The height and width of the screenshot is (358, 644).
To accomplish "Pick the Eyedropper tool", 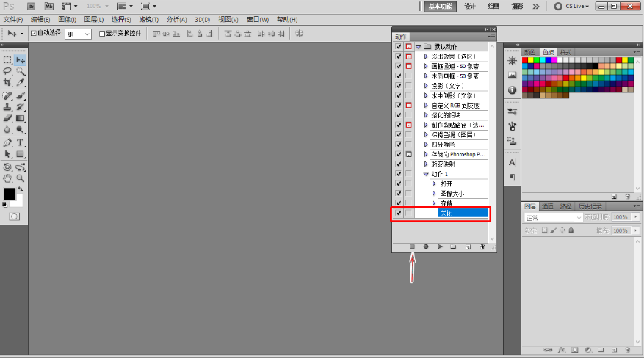I will click(x=21, y=83).
